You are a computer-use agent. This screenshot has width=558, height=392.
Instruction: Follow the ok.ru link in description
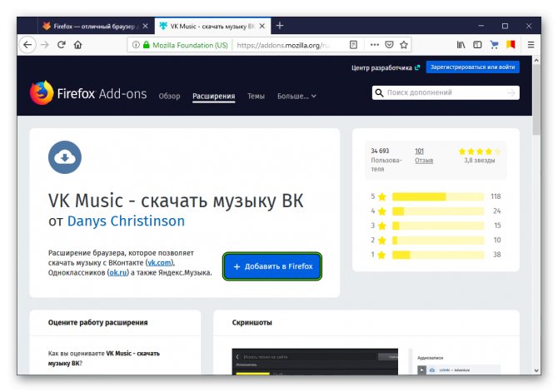pyautogui.click(x=118, y=272)
